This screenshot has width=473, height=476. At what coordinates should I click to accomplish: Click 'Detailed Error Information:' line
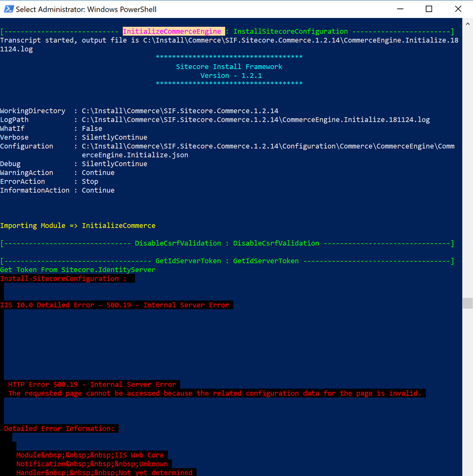[59, 428]
